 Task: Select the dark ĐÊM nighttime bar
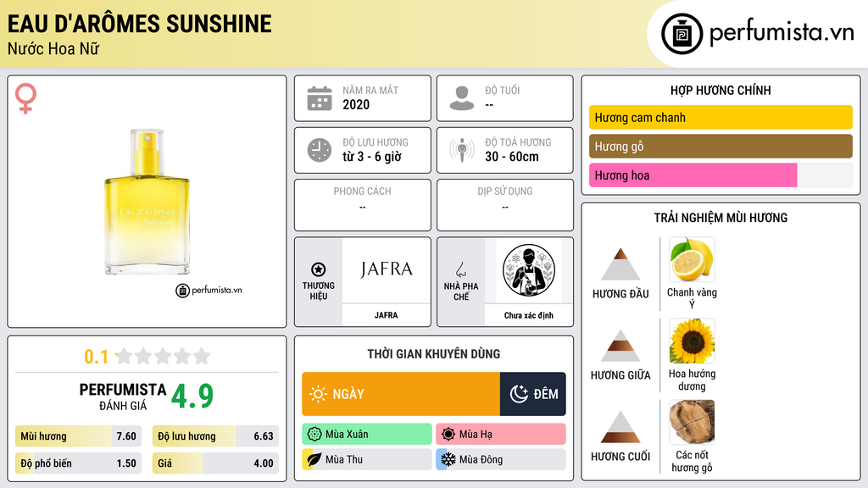coord(533,394)
